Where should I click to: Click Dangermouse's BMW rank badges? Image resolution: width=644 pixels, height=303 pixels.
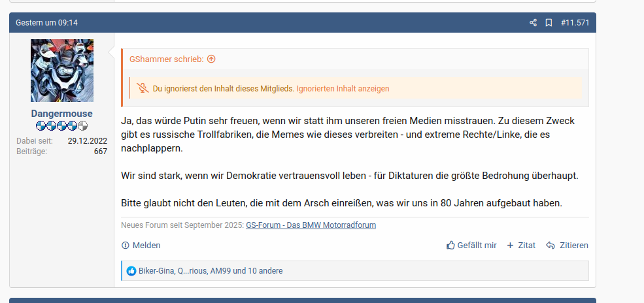(x=61, y=125)
